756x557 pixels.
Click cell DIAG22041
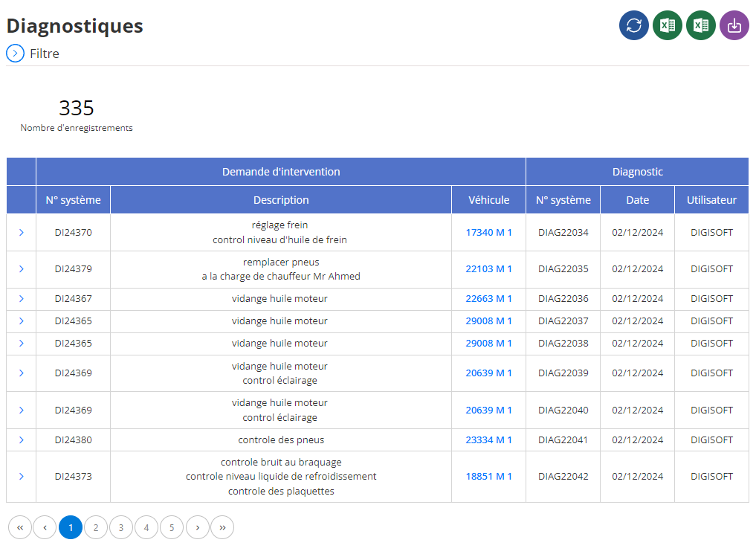(x=563, y=440)
